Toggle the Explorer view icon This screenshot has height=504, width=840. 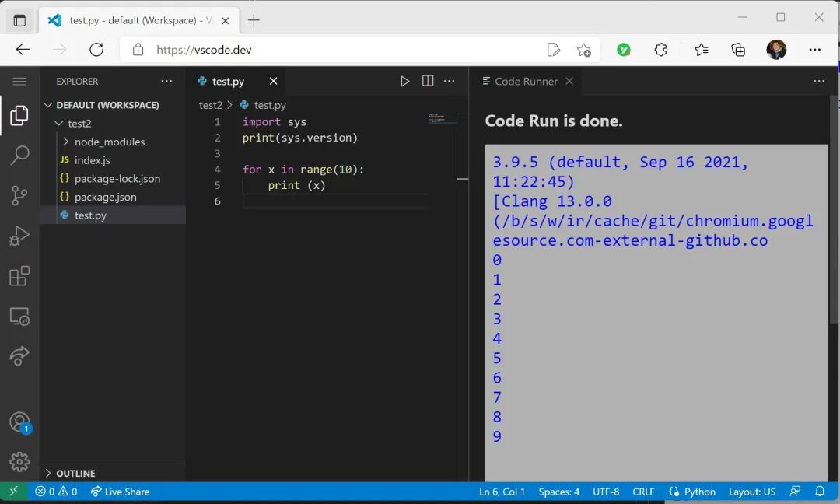tap(19, 115)
